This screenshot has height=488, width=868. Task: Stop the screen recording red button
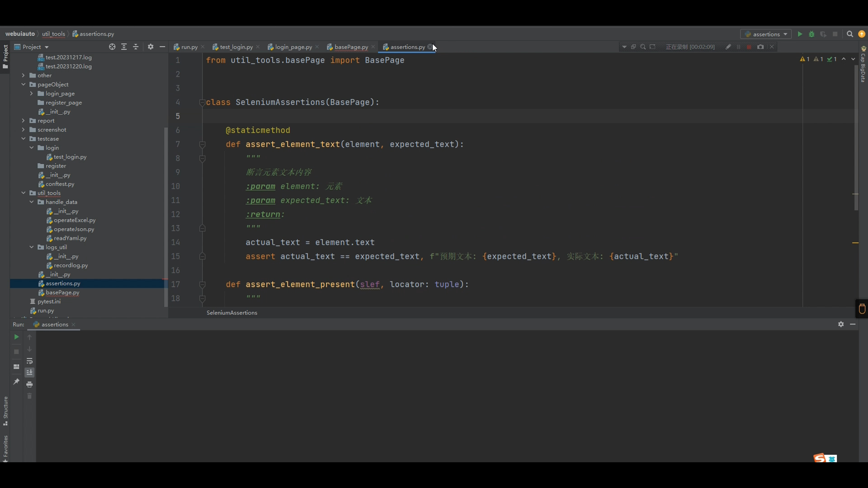(x=749, y=47)
